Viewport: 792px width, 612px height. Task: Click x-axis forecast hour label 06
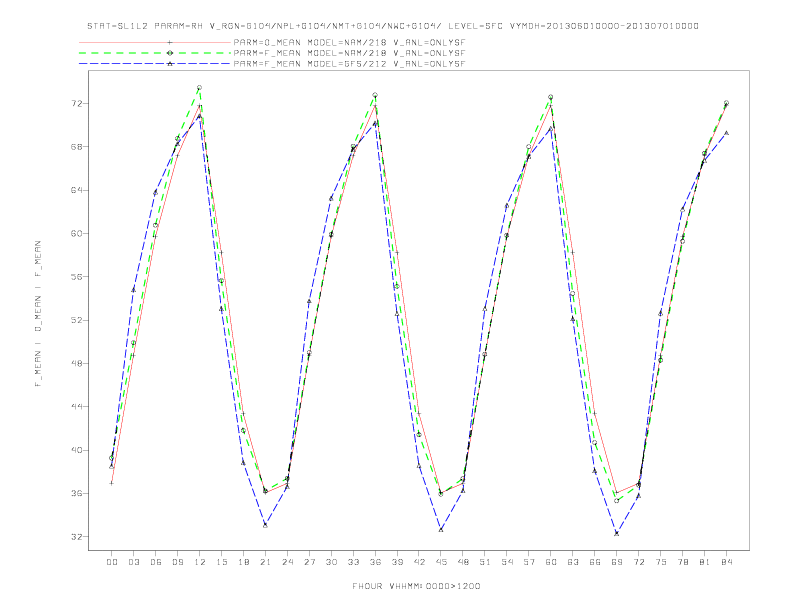[x=156, y=562]
